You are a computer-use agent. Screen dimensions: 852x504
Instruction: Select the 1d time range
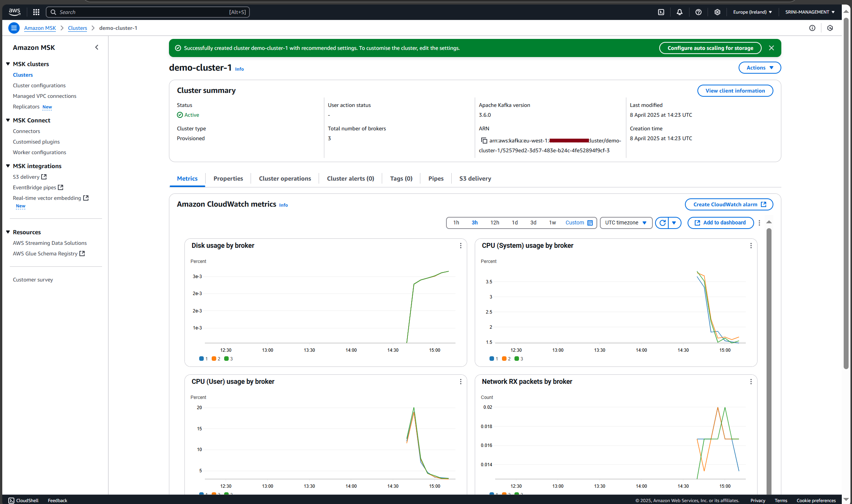click(x=515, y=223)
